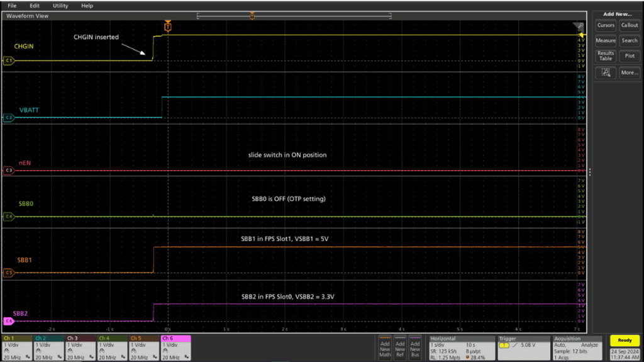Open the Utility menu
Image resolution: width=644 pixels, height=362 pixels.
click(x=60, y=6)
